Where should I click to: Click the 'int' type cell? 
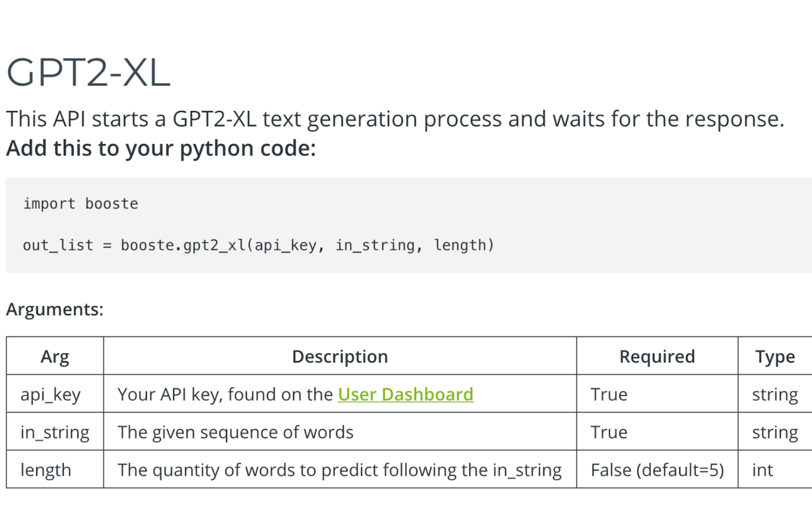click(762, 470)
